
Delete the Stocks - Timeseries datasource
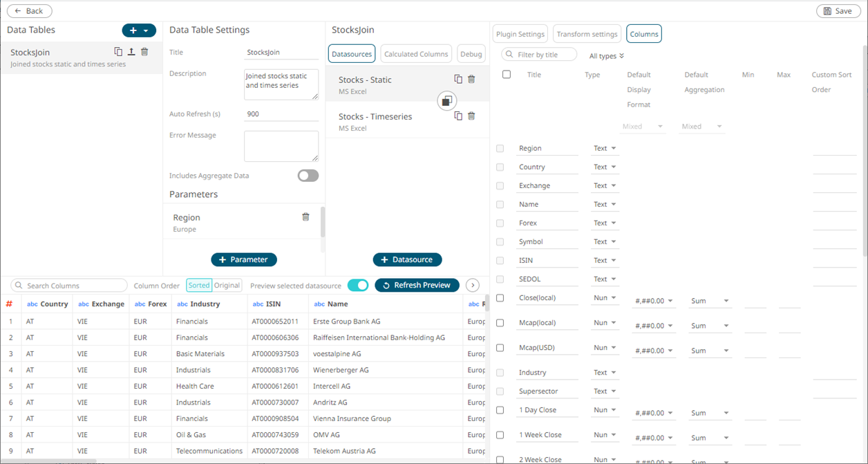coord(471,116)
